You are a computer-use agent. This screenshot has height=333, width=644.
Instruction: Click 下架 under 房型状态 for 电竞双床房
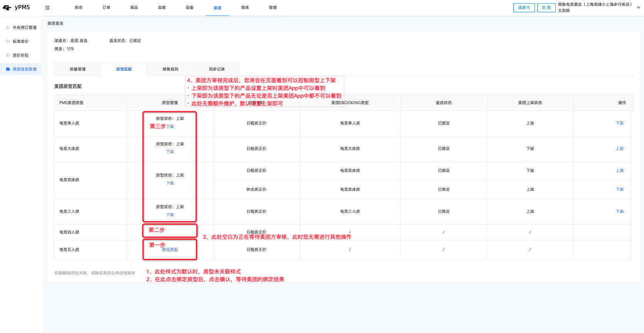(x=170, y=183)
